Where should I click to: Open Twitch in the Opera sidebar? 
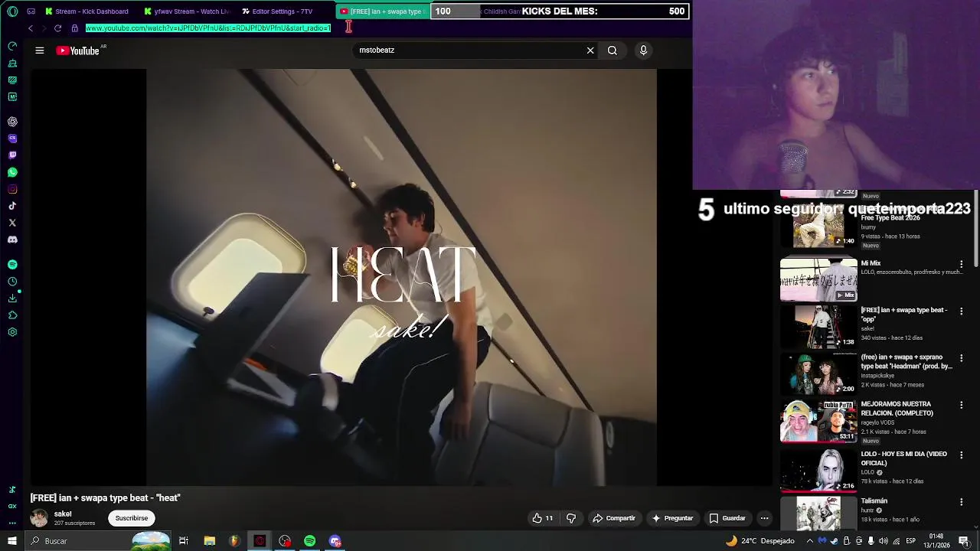tap(12, 155)
